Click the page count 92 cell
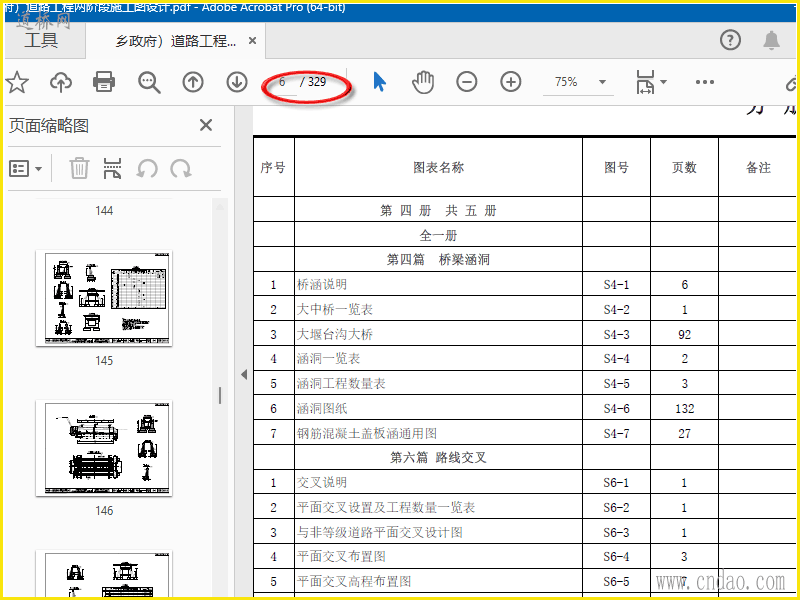Viewport: 800px width, 600px height. tap(684, 335)
